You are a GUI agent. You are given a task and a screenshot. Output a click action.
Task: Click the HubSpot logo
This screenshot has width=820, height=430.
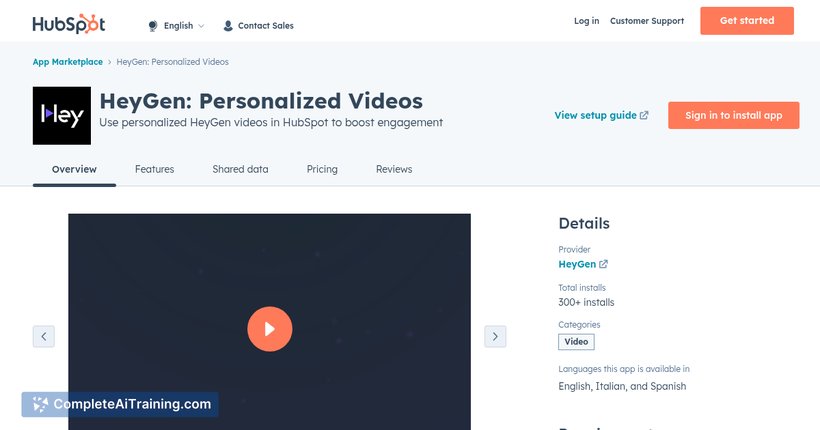coord(69,24)
